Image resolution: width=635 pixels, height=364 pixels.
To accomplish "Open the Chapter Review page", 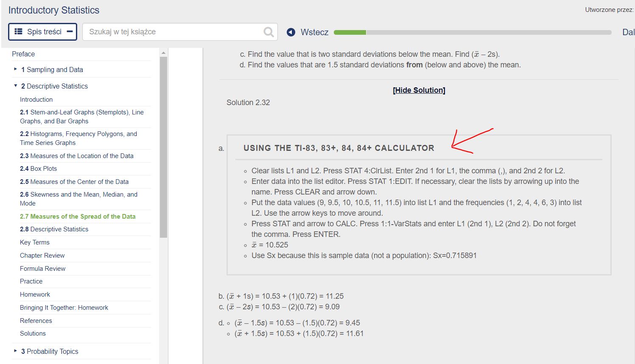I will pyautogui.click(x=42, y=256).
